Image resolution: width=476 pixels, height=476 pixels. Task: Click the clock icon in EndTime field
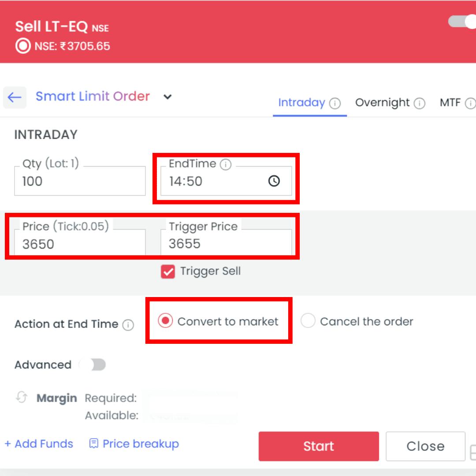[274, 181]
